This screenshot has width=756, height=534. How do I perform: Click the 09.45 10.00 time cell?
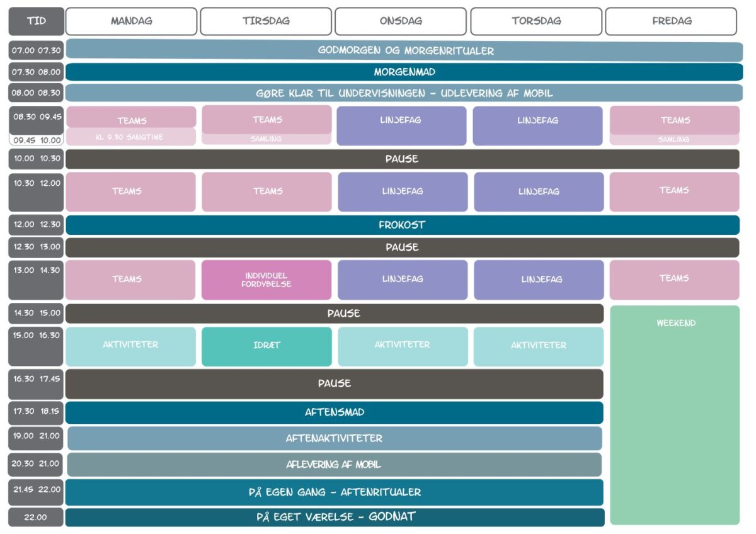click(36, 140)
